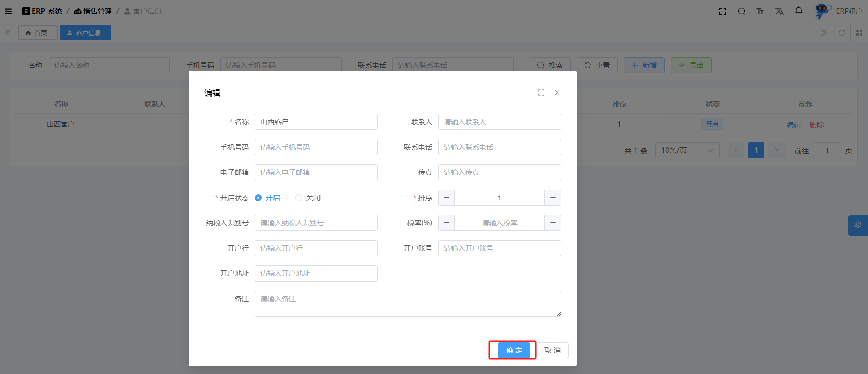Decrease the 税率 value with minus button
Viewport: 868px width, 374px height.
446,223
